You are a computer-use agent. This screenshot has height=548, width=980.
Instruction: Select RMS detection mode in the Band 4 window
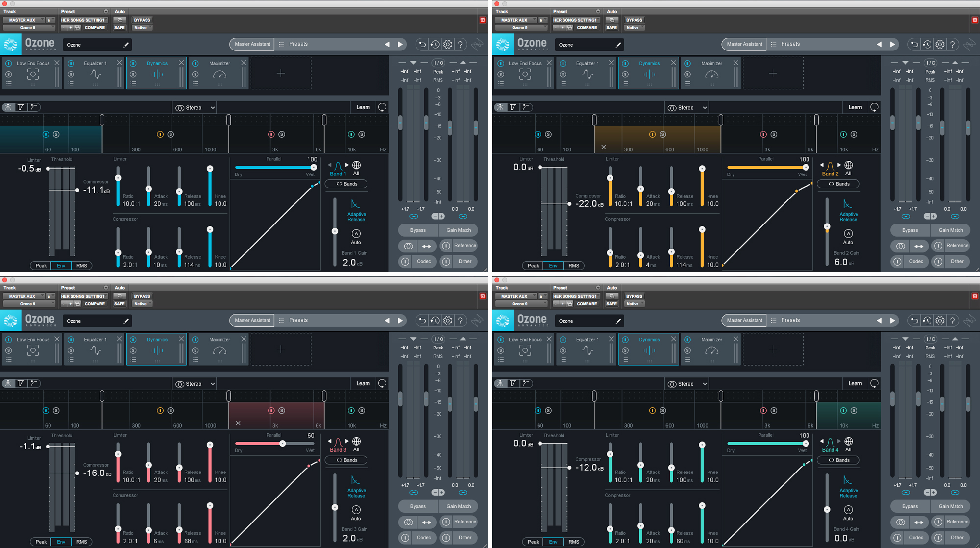tap(574, 542)
